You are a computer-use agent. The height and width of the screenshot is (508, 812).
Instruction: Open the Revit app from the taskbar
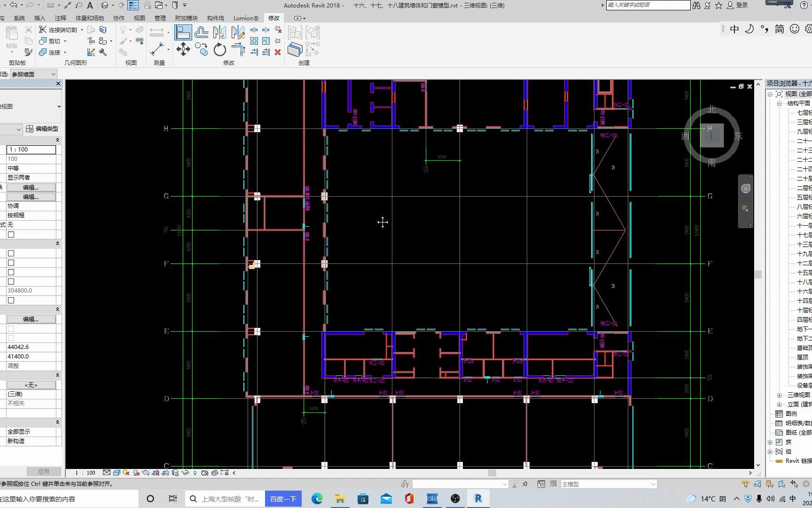coord(478,499)
